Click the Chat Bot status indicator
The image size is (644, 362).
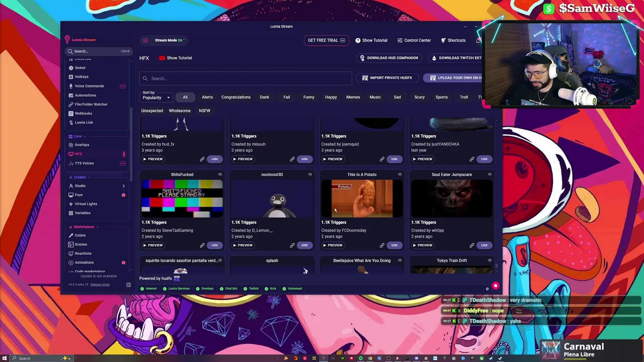(x=228, y=289)
